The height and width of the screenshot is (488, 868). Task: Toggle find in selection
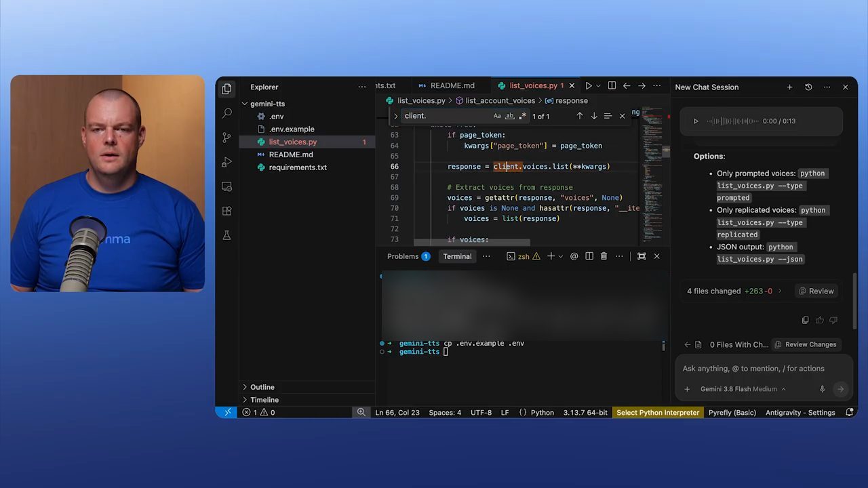[608, 116]
